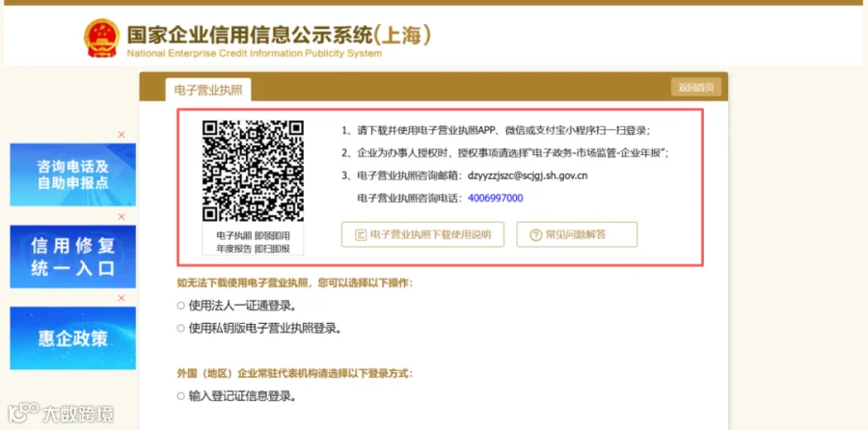Open the 惠企政策 banner
This screenshot has width=868, height=430.
point(72,338)
